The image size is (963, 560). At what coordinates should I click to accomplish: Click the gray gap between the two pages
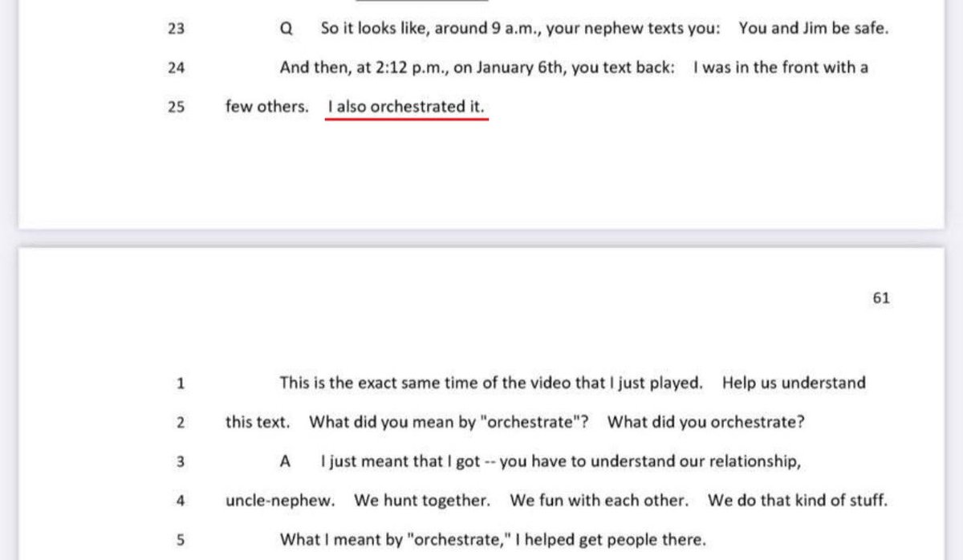pos(481,238)
